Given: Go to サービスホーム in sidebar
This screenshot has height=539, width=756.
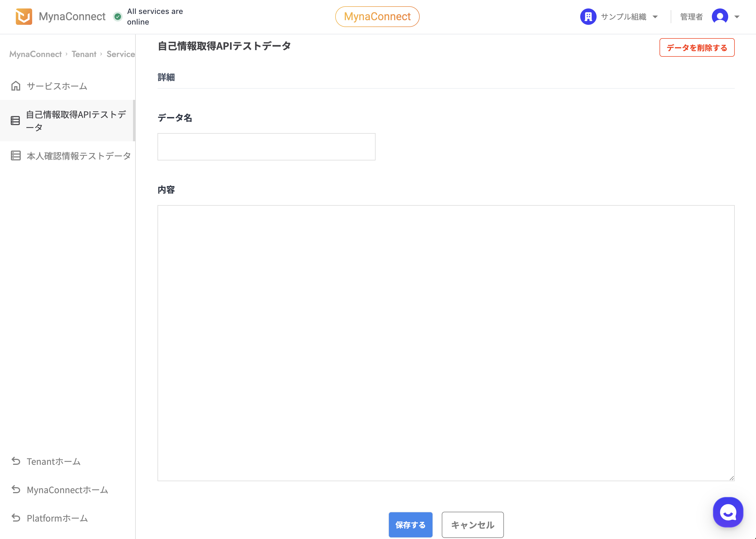Looking at the screenshot, I should [68, 86].
